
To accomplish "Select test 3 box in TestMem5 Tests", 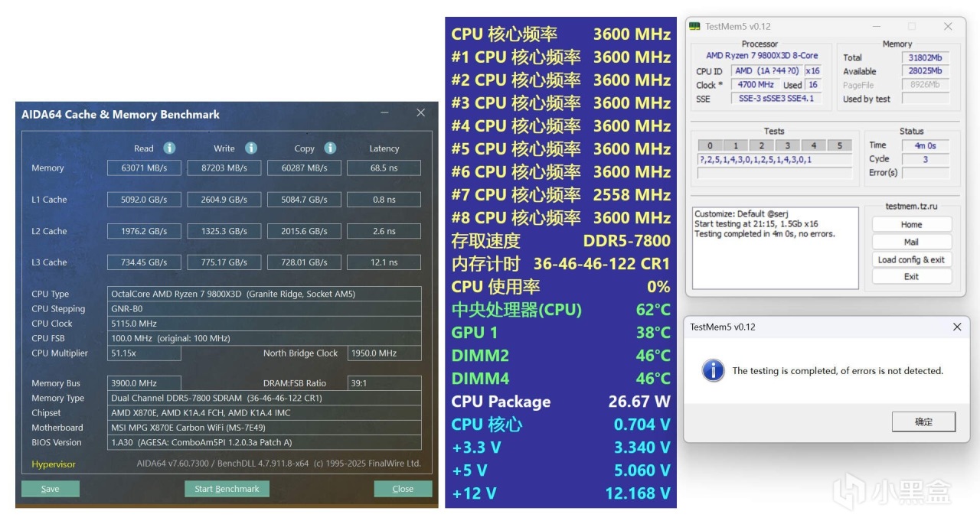I will tap(788, 145).
